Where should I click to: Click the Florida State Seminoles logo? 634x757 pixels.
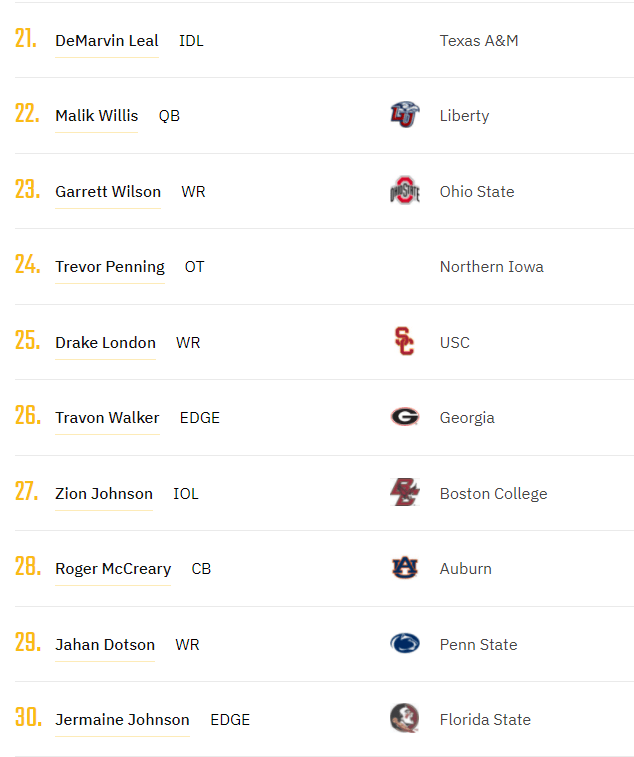click(x=405, y=719)
